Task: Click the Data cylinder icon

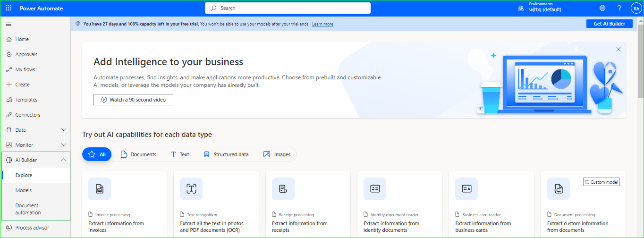Action: tap(8, 130)
